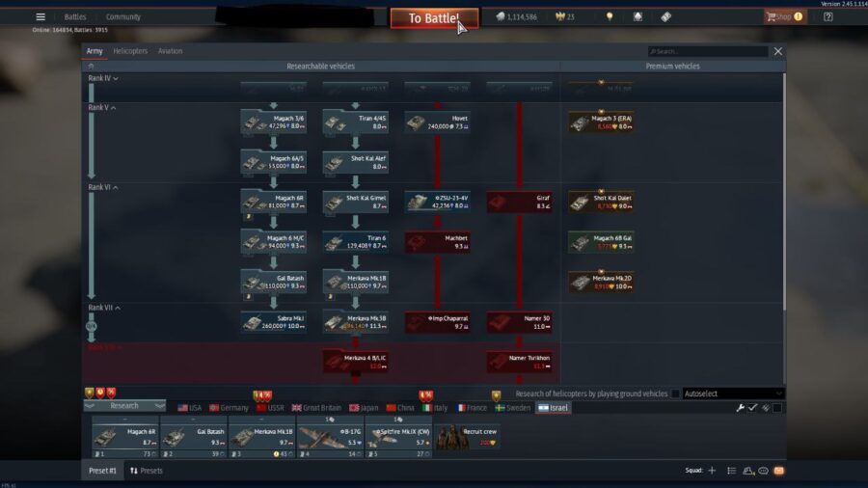868x488 pixels.
Task: Switch nation to USSR
Action: pyautogui.click(x=270, y=408)
